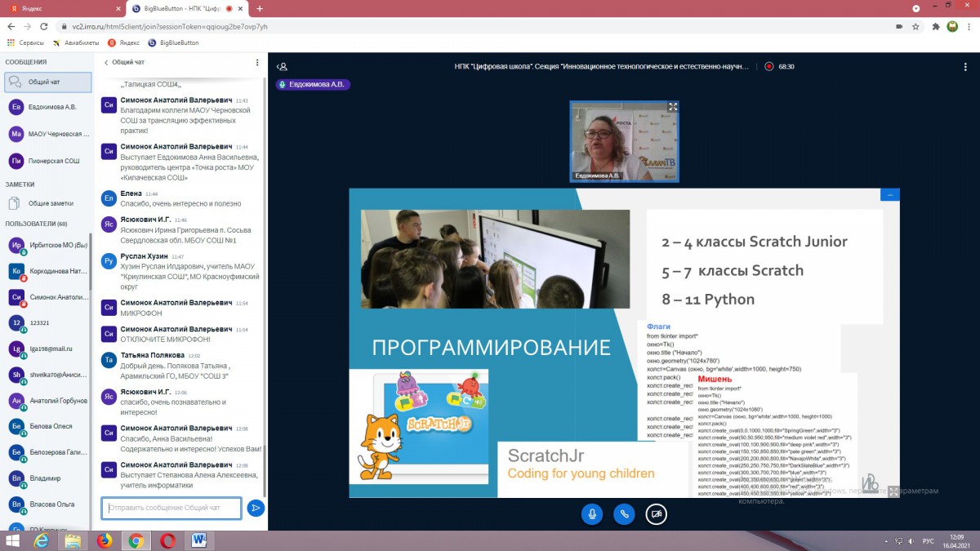This screenshot has height=551, width=980.
Task: Close the BigBlueButton browser tab
Action: click(x=239, y=9)
